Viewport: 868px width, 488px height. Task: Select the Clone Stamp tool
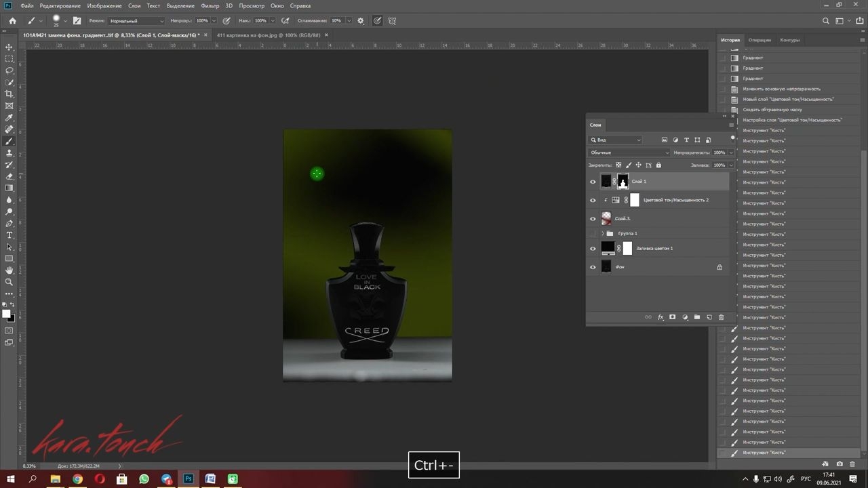click(x=9, y=153)
